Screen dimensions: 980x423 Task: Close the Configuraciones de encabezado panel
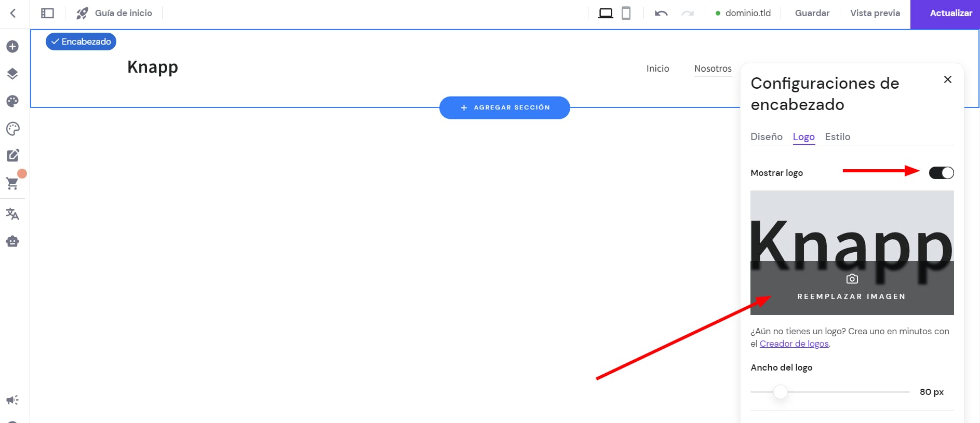tap(947, 79)
